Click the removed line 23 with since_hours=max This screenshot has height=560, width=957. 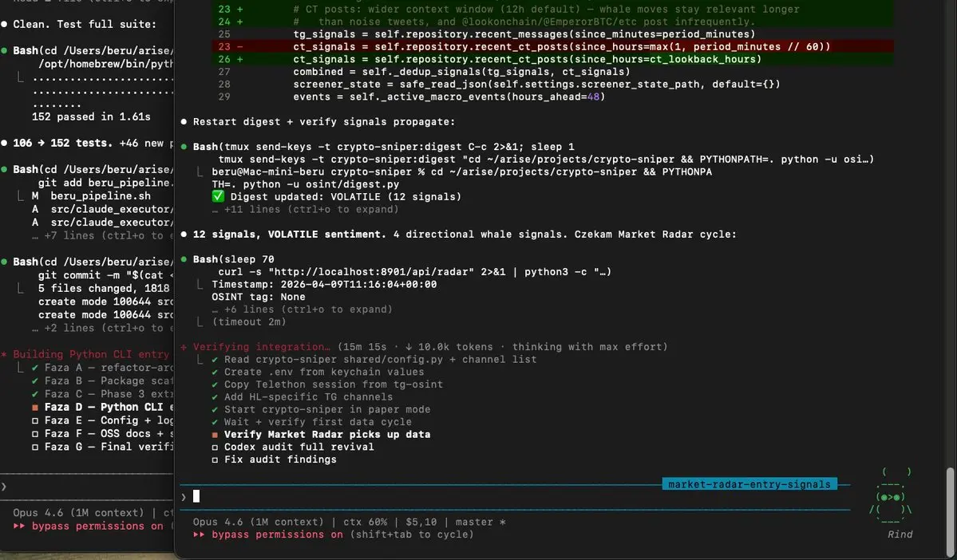coord(552,46)
